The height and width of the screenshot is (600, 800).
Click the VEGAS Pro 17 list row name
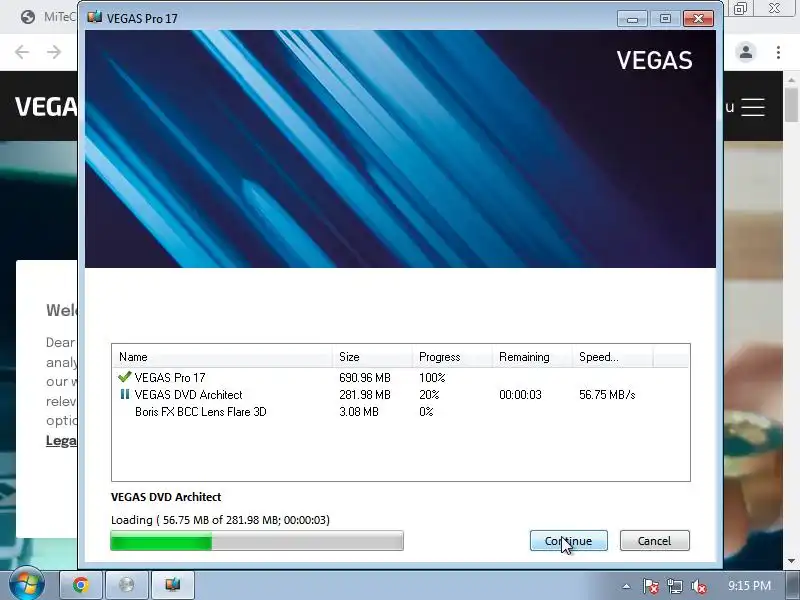(170, 378)
